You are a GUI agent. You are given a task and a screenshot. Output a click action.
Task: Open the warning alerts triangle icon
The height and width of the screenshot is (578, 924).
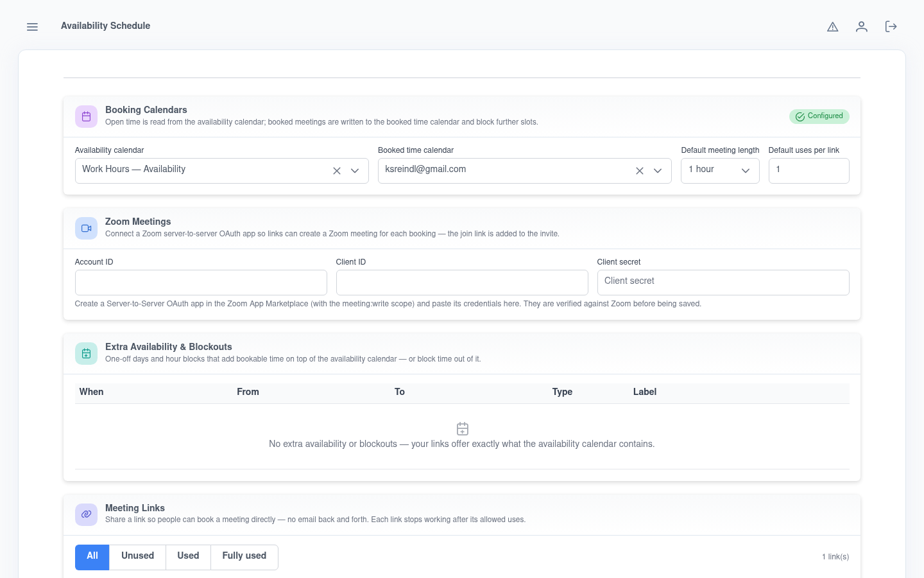(x=833, y=27)
